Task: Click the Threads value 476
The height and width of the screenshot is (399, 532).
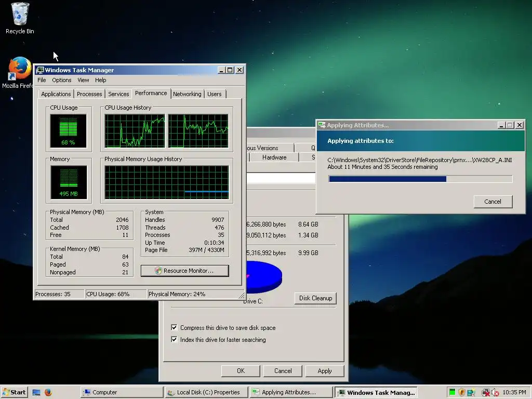Action: pos(219,228)
